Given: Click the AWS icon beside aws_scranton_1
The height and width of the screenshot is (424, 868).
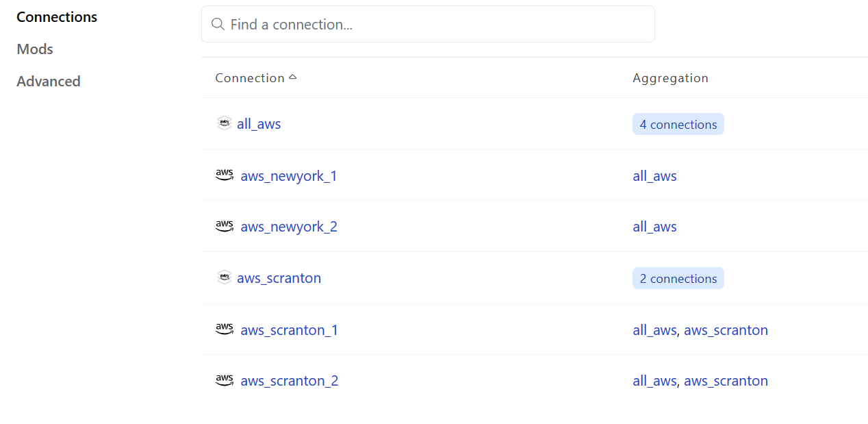Looking at the screenshot, I should (x=225, y=329).
